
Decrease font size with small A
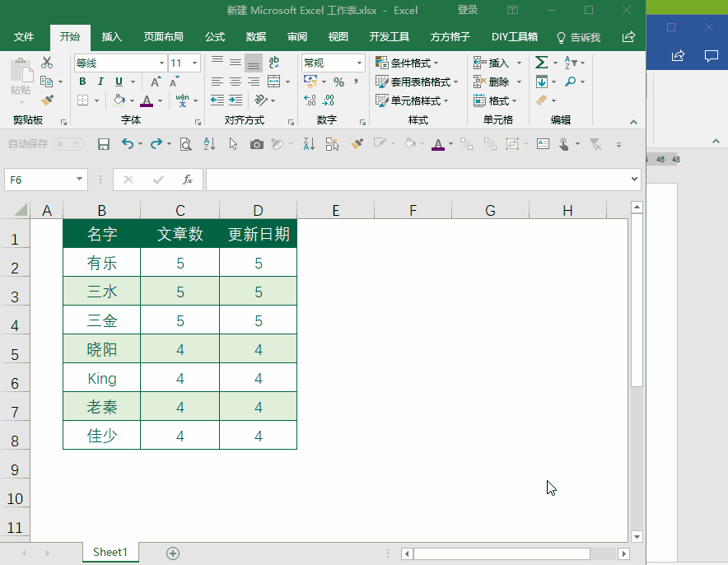174,82
